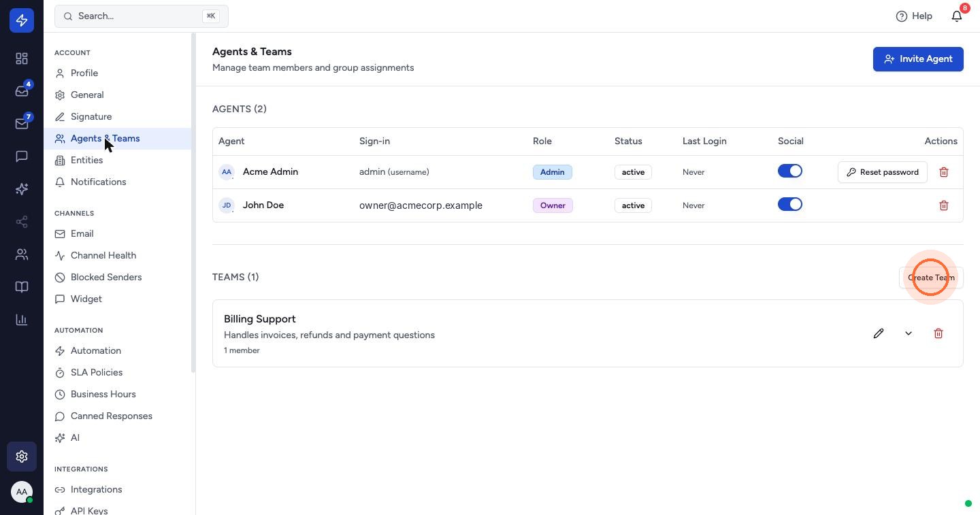Open Channel Health page
Screen dimensions: 980x515
(118, 256)
